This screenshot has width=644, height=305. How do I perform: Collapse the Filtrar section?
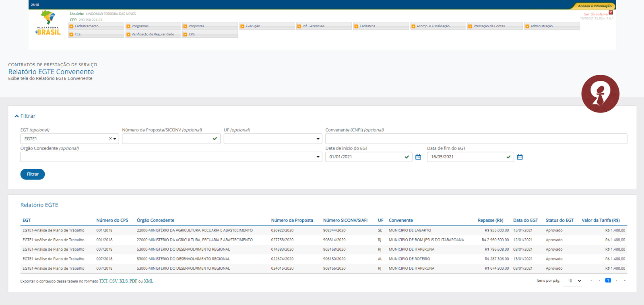pos(25,116)
